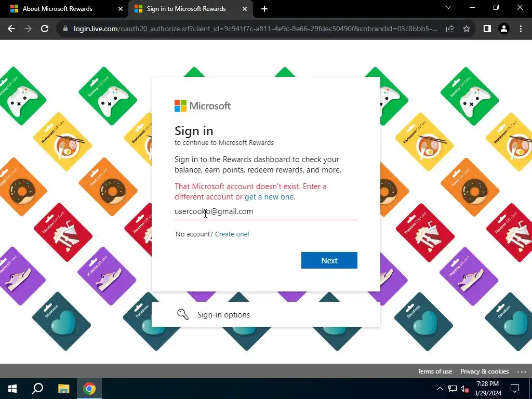
Task: Open the taskbar clock and date
Action: (x=487, y=389)
